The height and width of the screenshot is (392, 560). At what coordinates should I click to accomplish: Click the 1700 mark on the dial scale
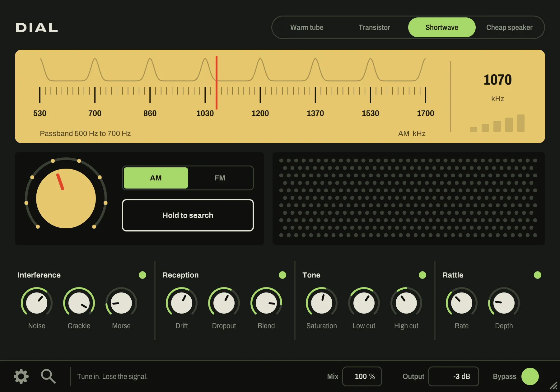click(426, 113)
